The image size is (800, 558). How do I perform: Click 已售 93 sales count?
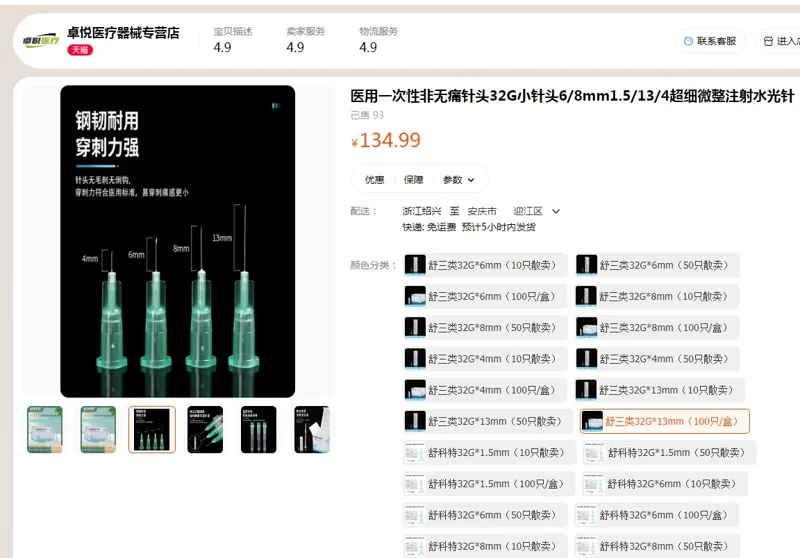point(367,115)
